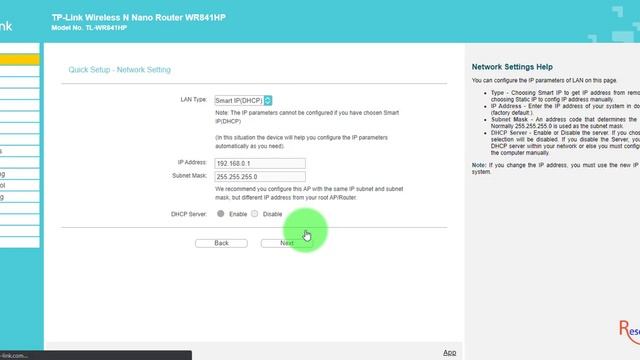The image size is (640, 360).
Task: Click the App link at bottom right
Action: click(x=449, y=353)
